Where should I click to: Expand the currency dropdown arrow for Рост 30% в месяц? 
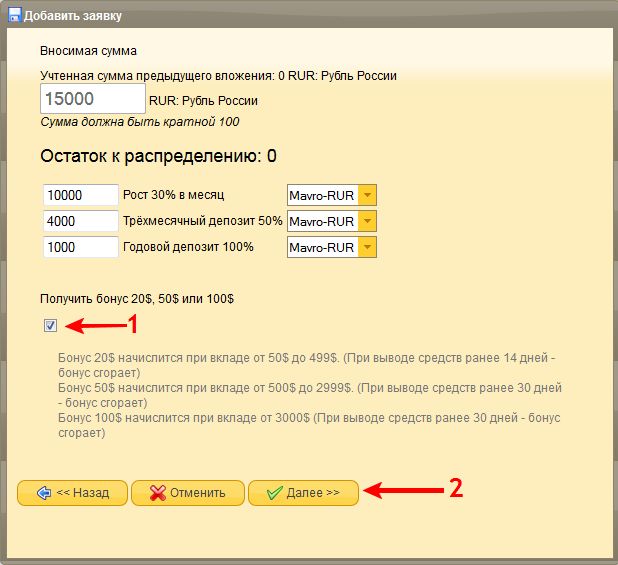pyautogui.click(x=367, y=195)
